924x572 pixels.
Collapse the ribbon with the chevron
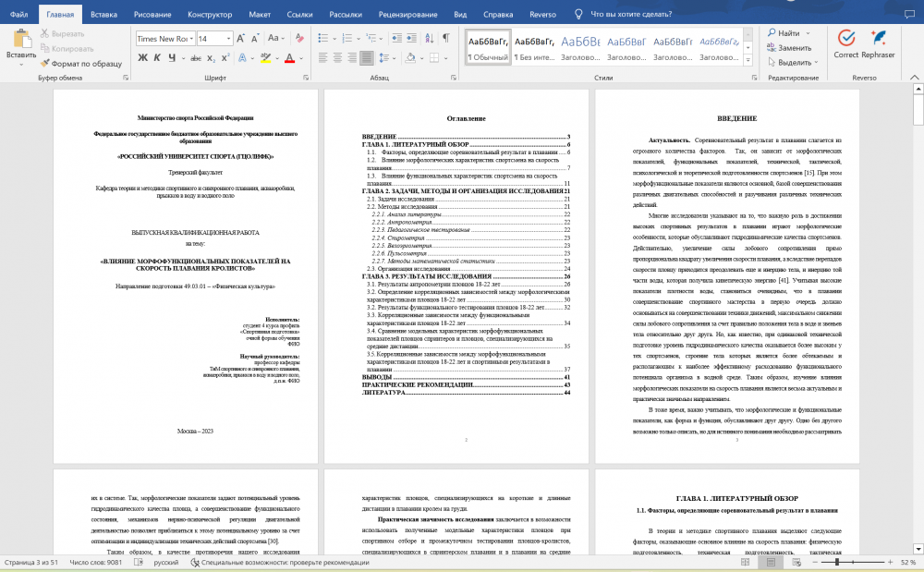coord(915,78)
